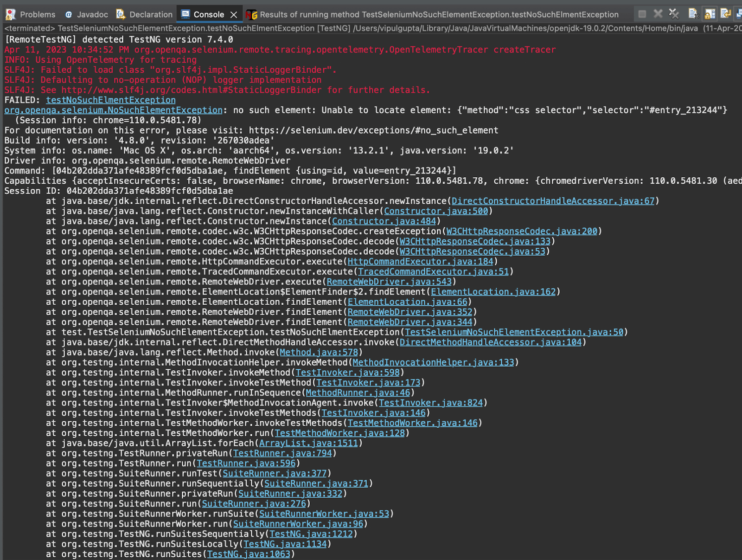Click the Remove Launch single X icon

point(658,14)
